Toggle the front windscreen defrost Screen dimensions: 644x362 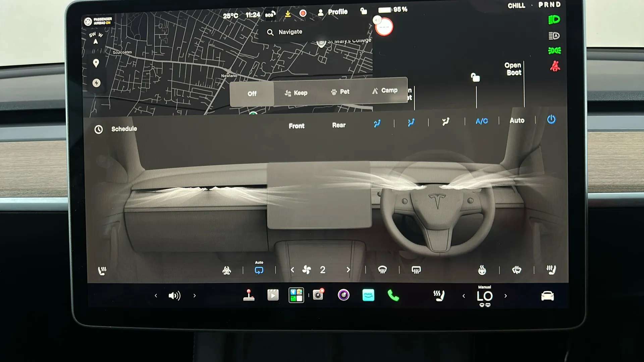coord(382,270)
